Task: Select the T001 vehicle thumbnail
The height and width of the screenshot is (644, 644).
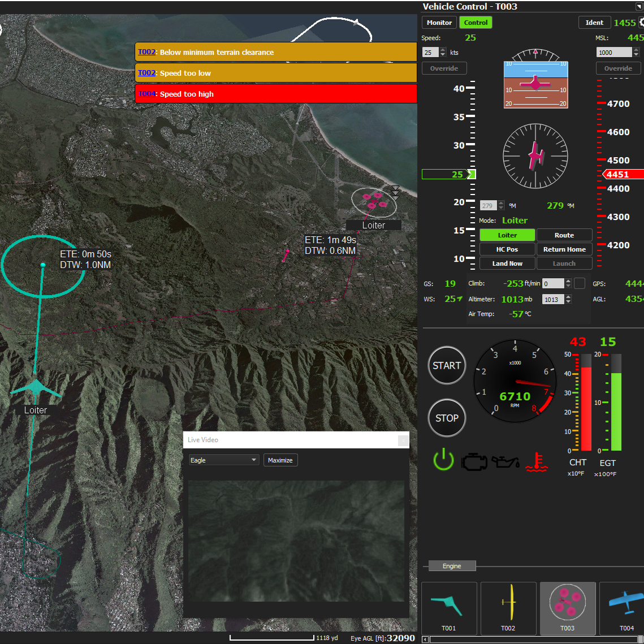Action: (449, 608)
